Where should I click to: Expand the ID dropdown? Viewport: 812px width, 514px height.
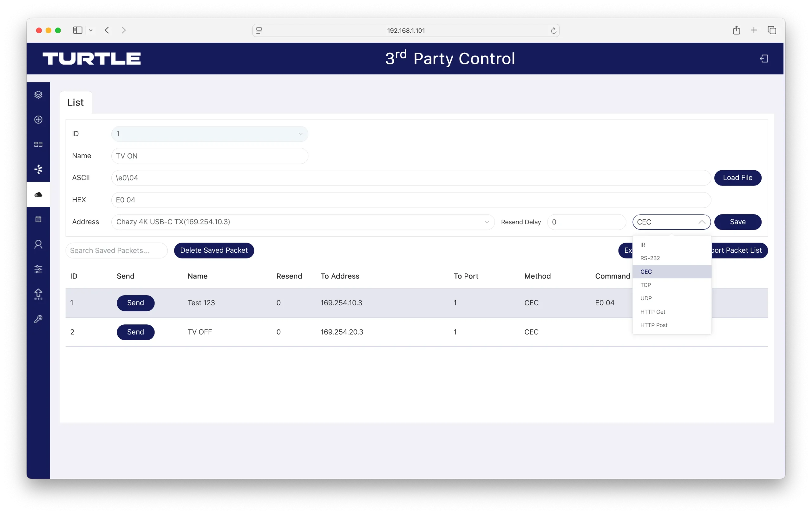click(x=209, y=134)
